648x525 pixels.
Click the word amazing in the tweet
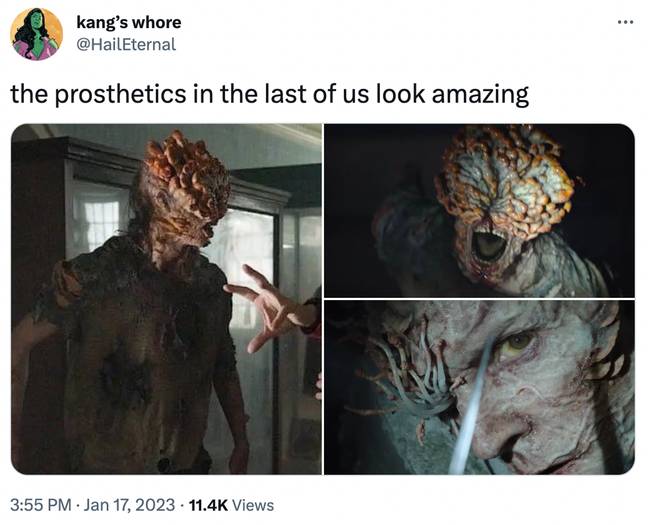point(480,95)
